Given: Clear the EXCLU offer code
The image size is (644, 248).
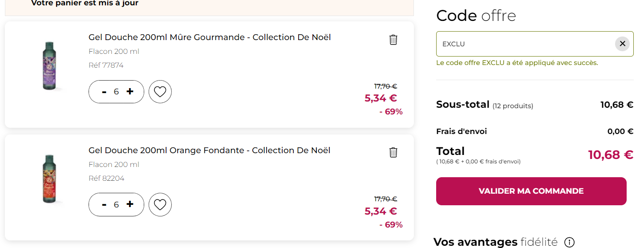Looking at the screenshot, I should (622, 44).
